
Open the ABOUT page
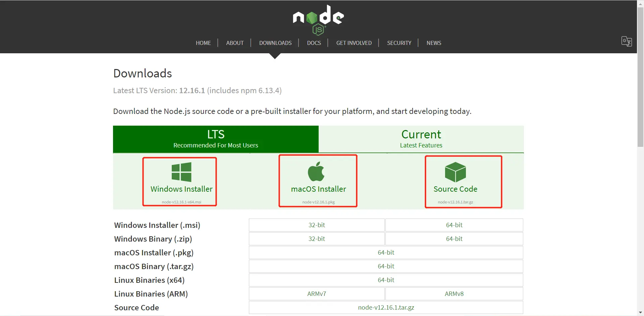[x=235, y=43]
